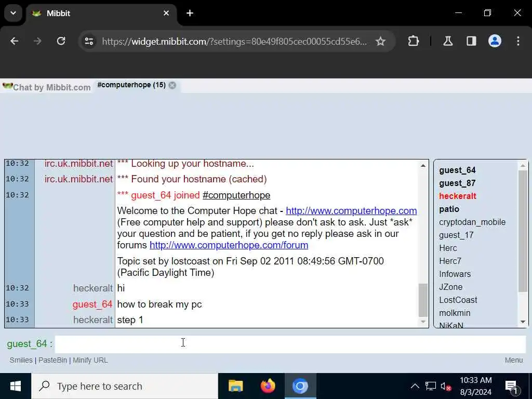Viewport: 532px width, 399px height.
Task: Select guest_17 in the user list
Action: click(456, 235)
